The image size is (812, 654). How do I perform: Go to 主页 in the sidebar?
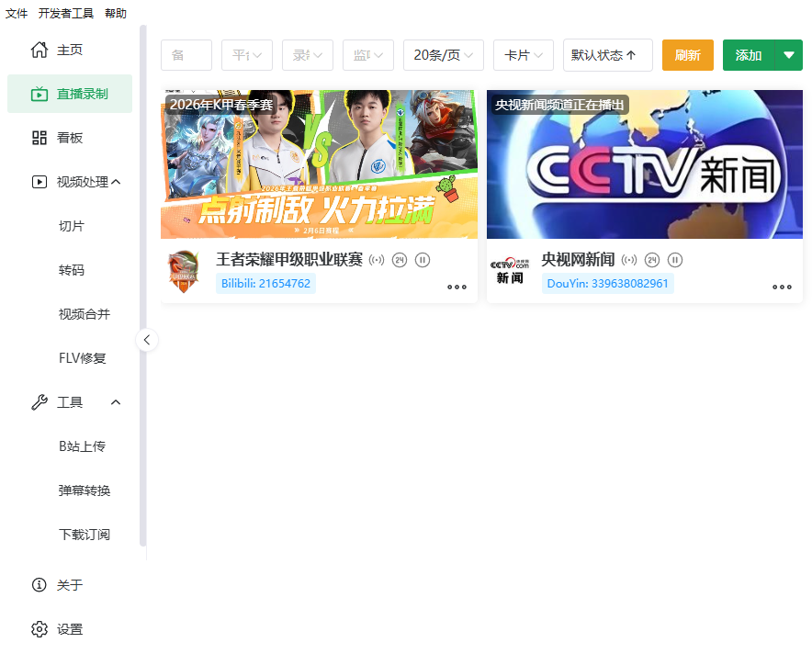pyautogui.click(x=70, y=50)
